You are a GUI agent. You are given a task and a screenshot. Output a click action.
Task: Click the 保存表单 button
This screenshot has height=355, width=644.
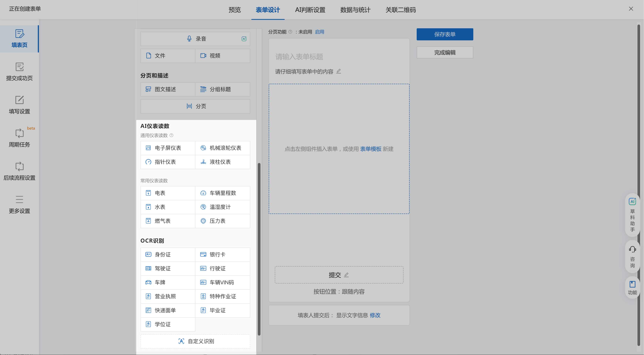pos(445,34)
